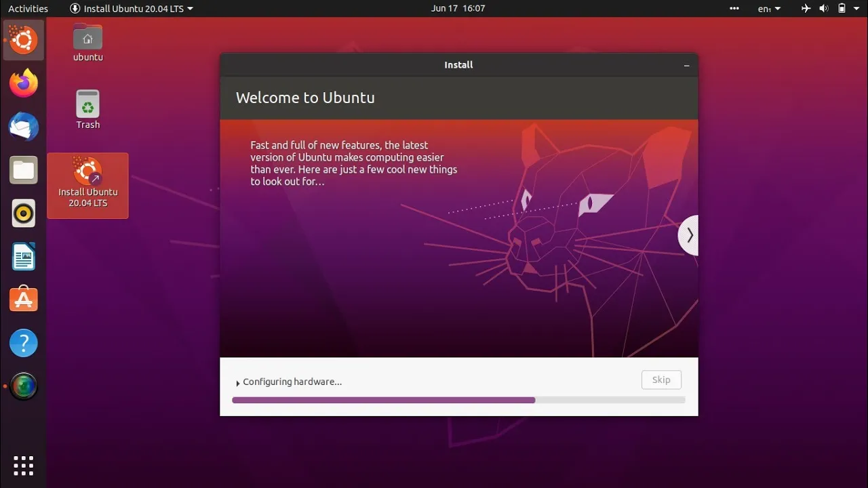Expand the Configuring hardware details triangle
Image resolution: width=868 pixels, height=488 pixels.
point(238,383)
